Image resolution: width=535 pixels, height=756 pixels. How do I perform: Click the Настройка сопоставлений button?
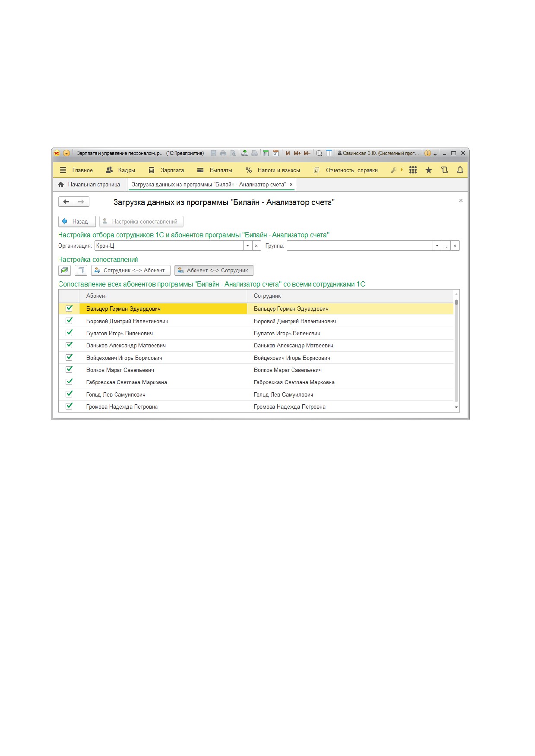pyautogui.click(x=141, y=221)
